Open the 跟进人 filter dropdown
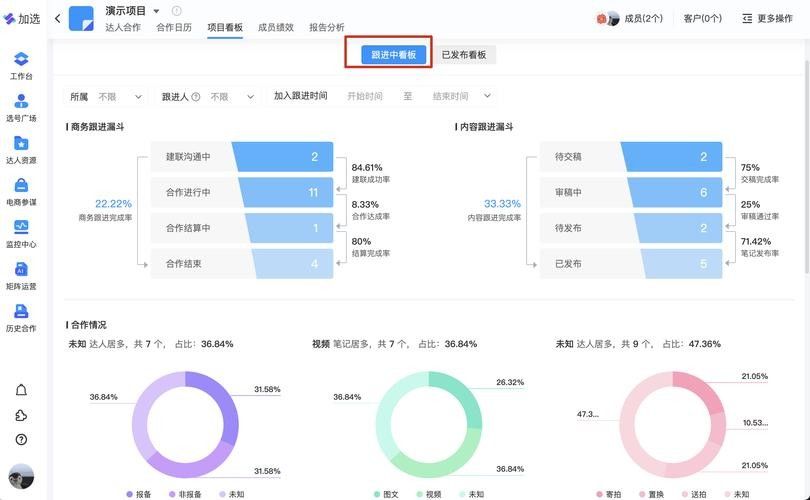This screenshot has width=810, height=500. (x=207, y=97)
